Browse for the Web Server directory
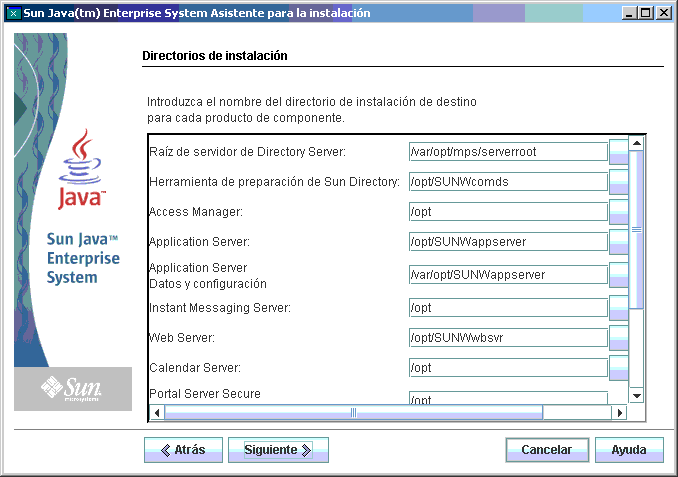The image size is (678, 477). (x=619, y=337)
